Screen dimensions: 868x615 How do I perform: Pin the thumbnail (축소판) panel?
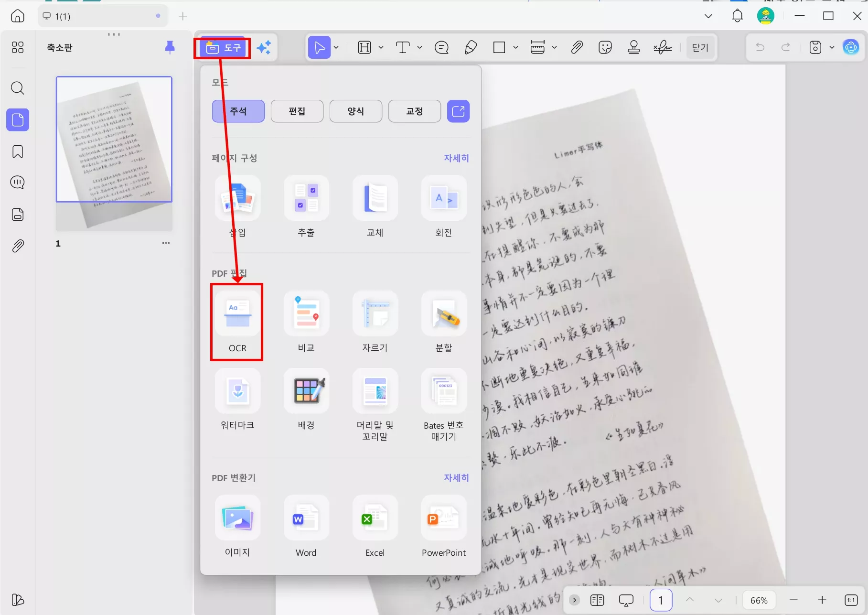[x=170, y=47]
